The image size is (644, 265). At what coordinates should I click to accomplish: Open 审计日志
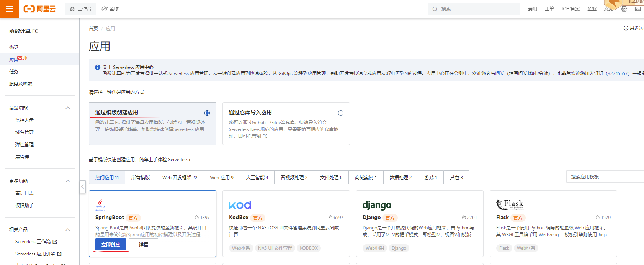point(25,193)
